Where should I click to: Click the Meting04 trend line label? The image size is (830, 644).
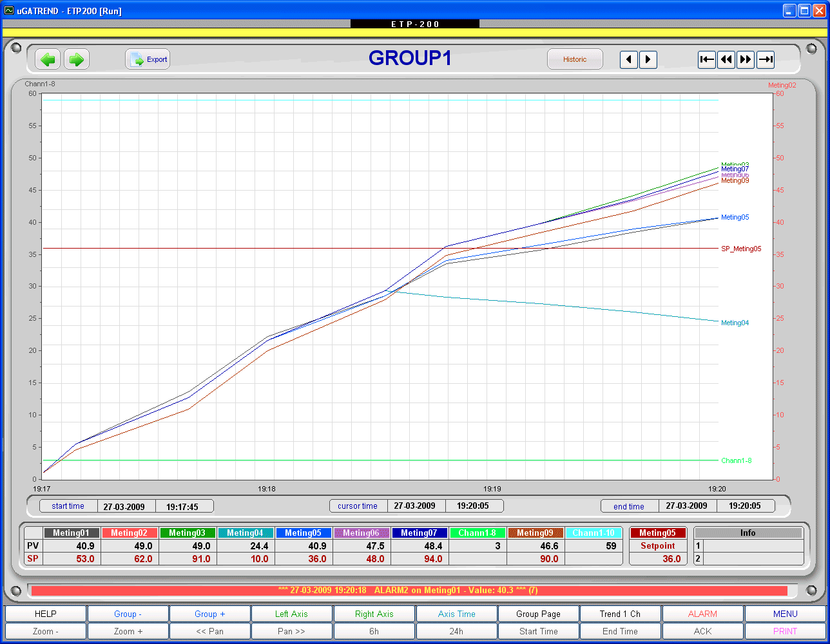point(735,323)
